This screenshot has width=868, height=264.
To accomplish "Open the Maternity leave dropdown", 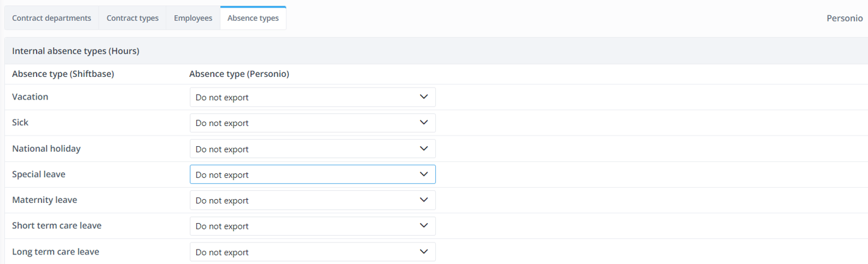I will 312,200.
